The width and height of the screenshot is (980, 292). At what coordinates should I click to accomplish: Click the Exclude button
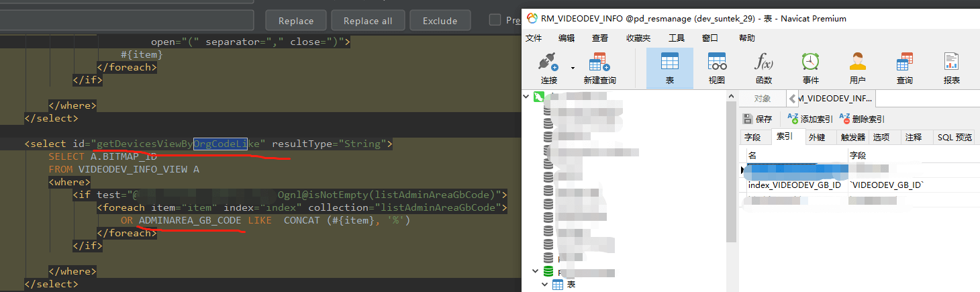click(x=440, y=21)
